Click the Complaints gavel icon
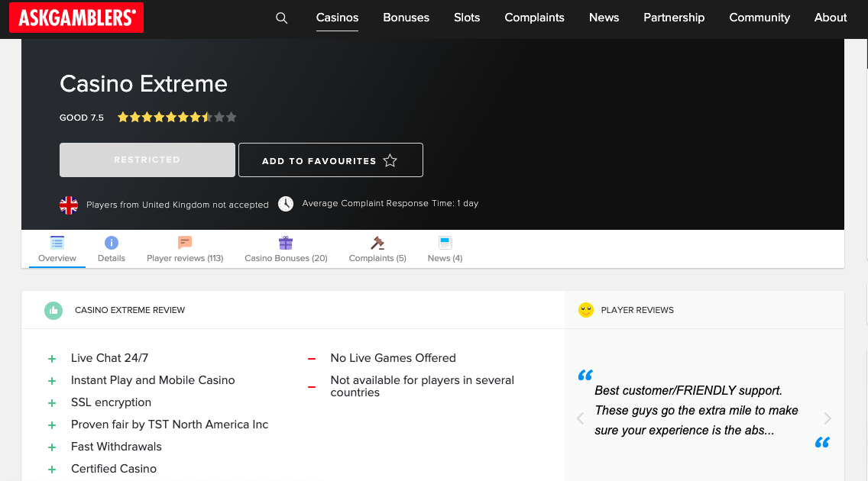 click(377, 243)
